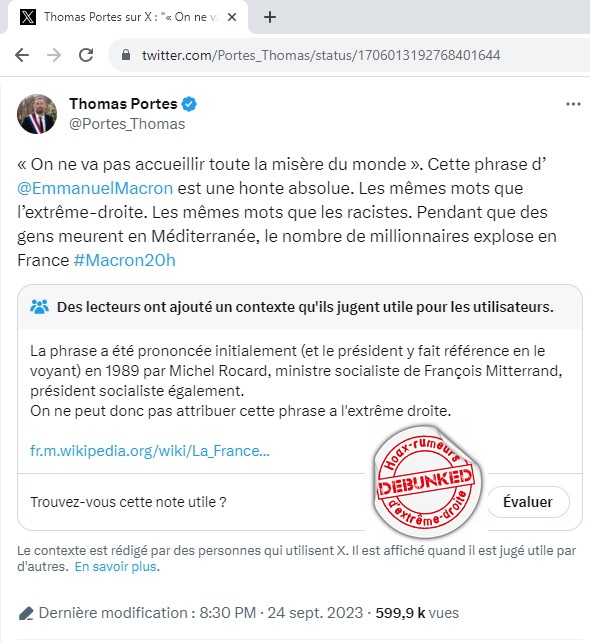Click the edit pencil icon near Dernière modification
The image size is (590, 643).
pyautogui.click(x=26, y=613)
